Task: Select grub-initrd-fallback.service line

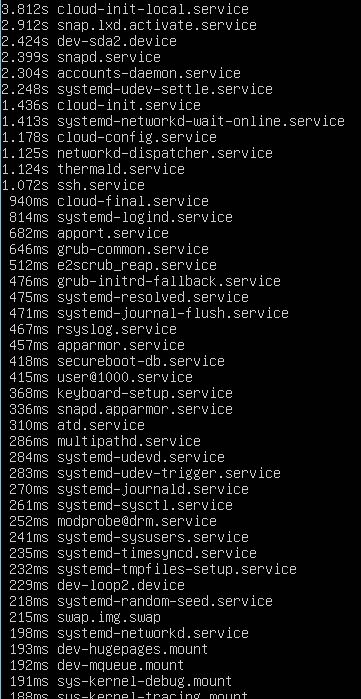Action: coord(145,282)
